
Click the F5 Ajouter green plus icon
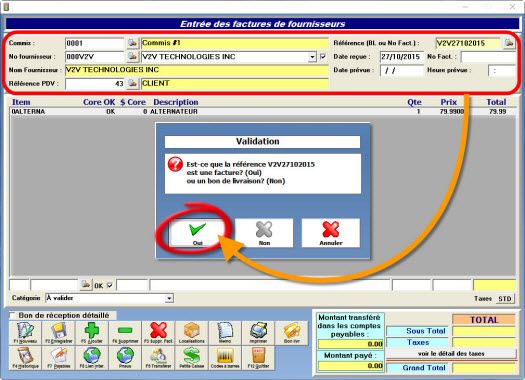click(x=92, y=333)
